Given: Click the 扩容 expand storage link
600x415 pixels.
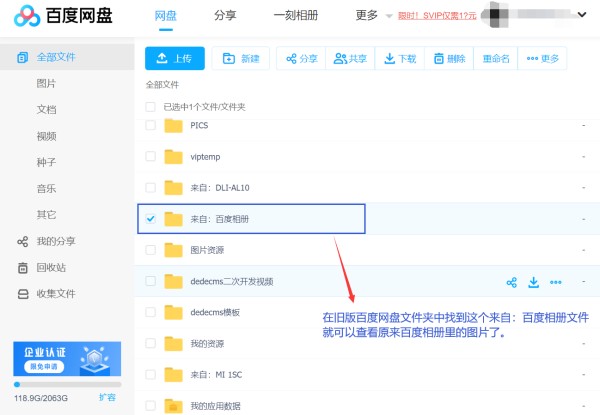Looking at the screenshot, I should [107, 397].
